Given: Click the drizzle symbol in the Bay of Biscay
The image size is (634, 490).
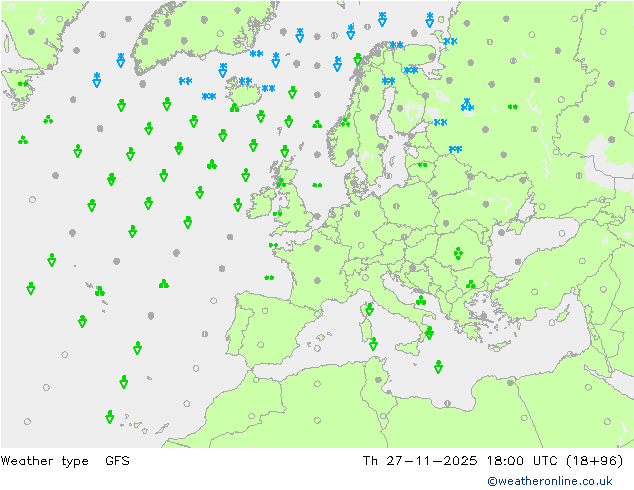Looking at the screenshot, I should (x=269, y=277).
